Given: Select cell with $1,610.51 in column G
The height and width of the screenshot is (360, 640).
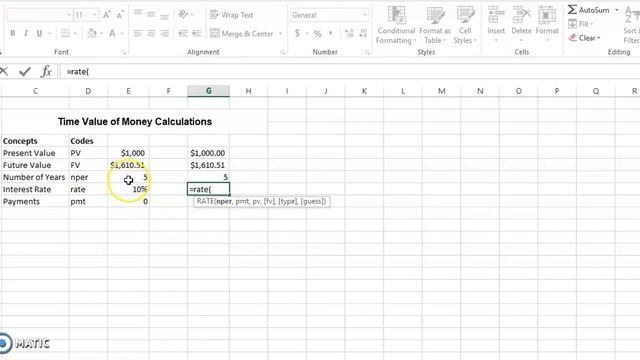Looking at the screenshot, I should click(209, 165).
